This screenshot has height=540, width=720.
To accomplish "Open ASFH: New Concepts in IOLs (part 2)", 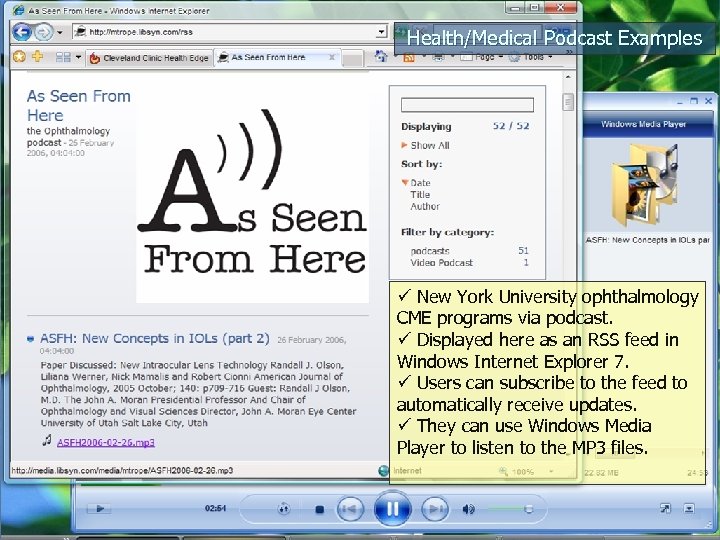I will 155,338.
